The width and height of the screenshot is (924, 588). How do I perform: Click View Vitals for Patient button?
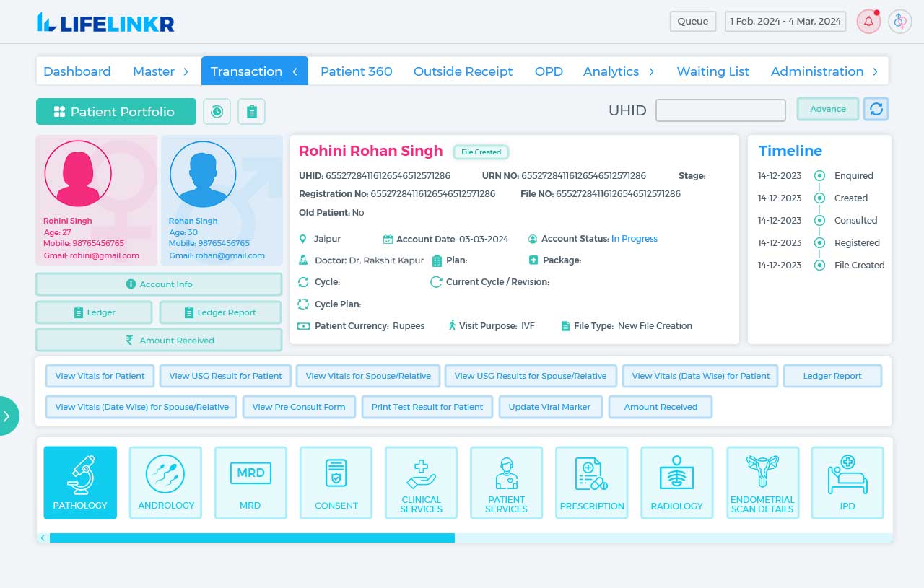pos(100,376)
